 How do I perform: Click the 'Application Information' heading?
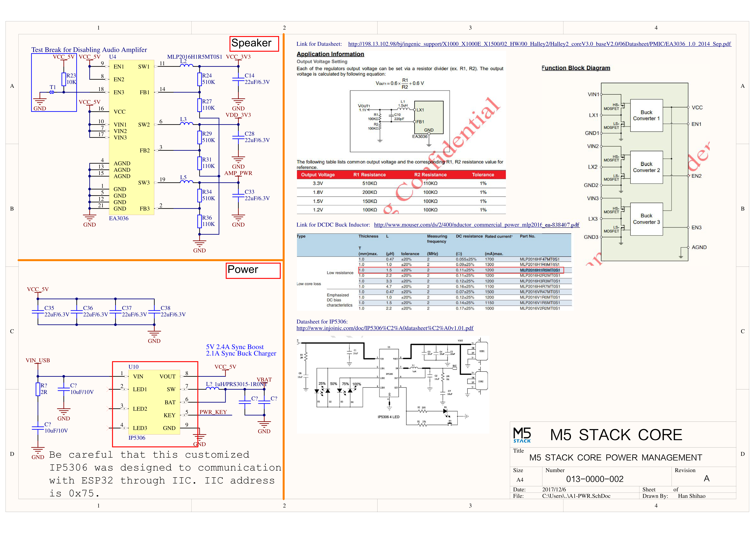pos(330,54)
